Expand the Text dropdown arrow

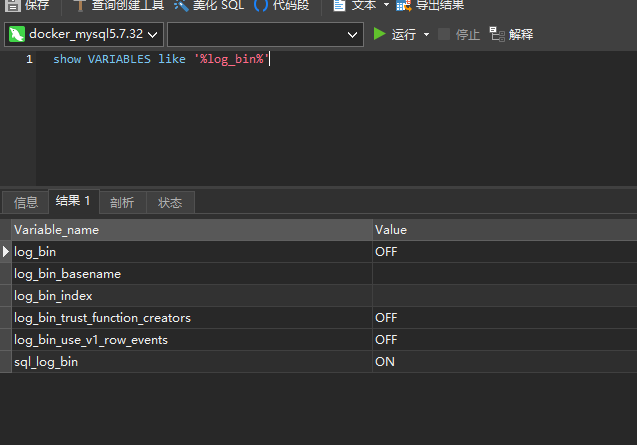(386, 5)
